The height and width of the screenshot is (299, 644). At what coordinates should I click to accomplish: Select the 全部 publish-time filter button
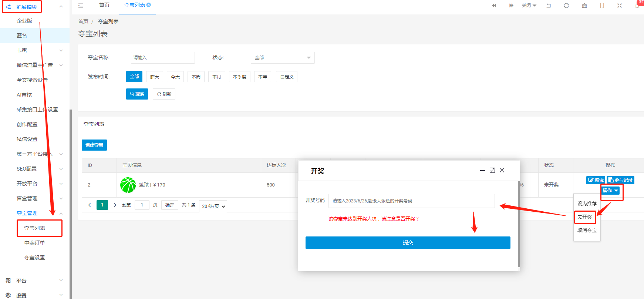134,77
